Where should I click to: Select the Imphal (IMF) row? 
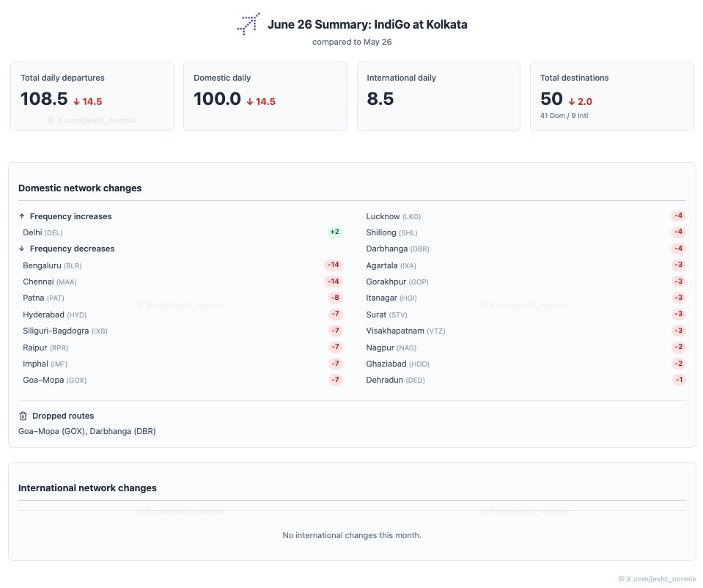coord(183,364)
